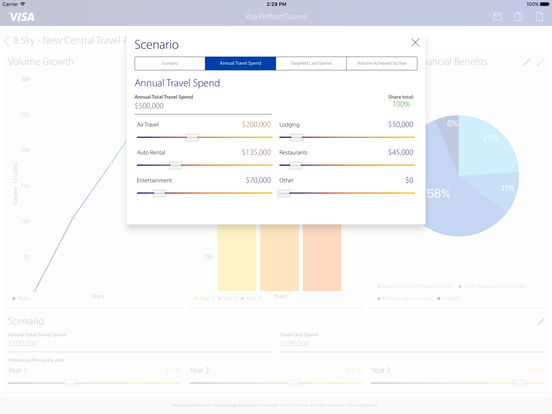Go back using the chevron before B Sky
552x414 pixels.
(x=7, y=41)
